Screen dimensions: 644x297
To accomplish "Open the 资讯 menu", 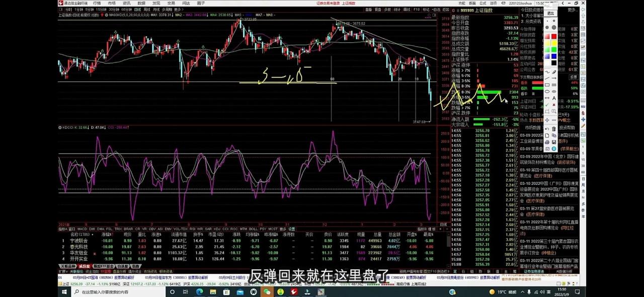I will pyautogui.click(x=127, y=3).
